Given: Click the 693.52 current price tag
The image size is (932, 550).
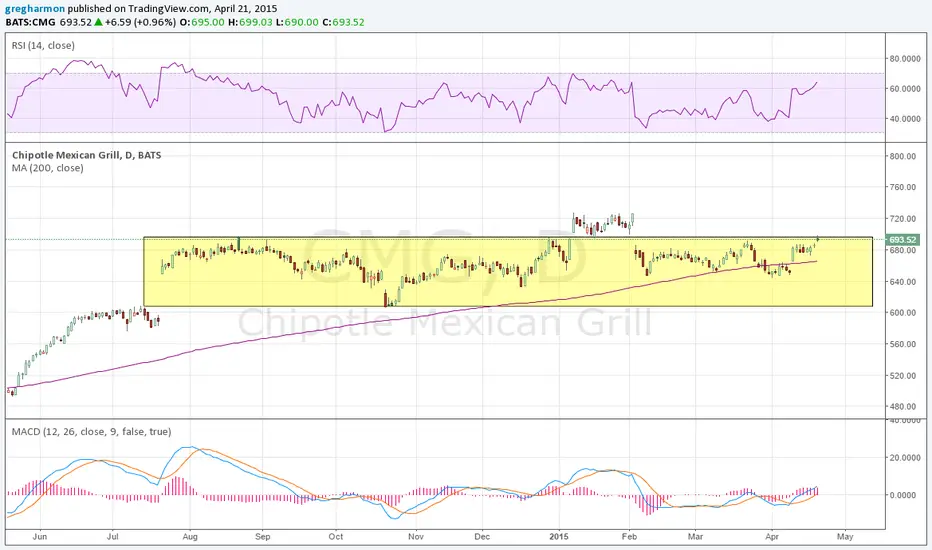Looking at the screenshot, I should [902, 240].
